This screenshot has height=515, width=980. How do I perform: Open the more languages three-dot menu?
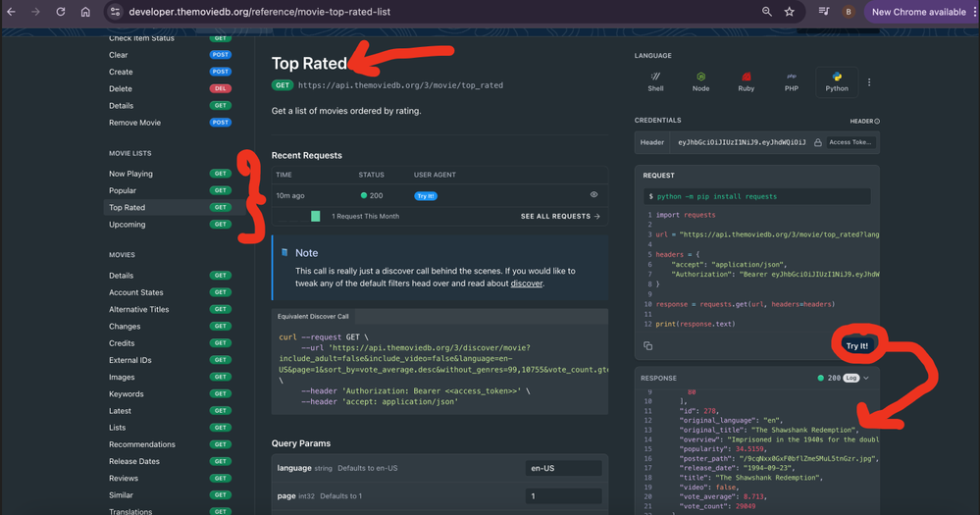[869, 82]
